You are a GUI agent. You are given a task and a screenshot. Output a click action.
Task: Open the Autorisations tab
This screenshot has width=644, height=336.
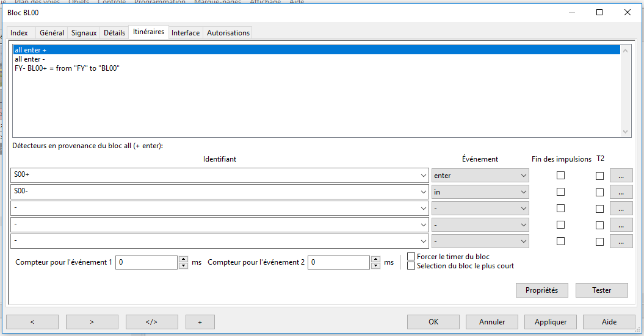click(x=228, y=33)
